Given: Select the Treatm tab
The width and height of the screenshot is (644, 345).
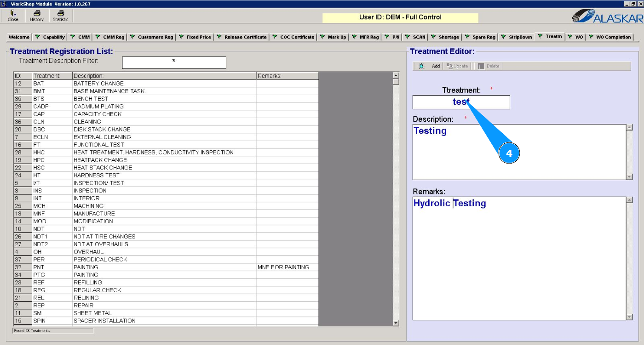Looking at the screenshot, I should 550,36.
